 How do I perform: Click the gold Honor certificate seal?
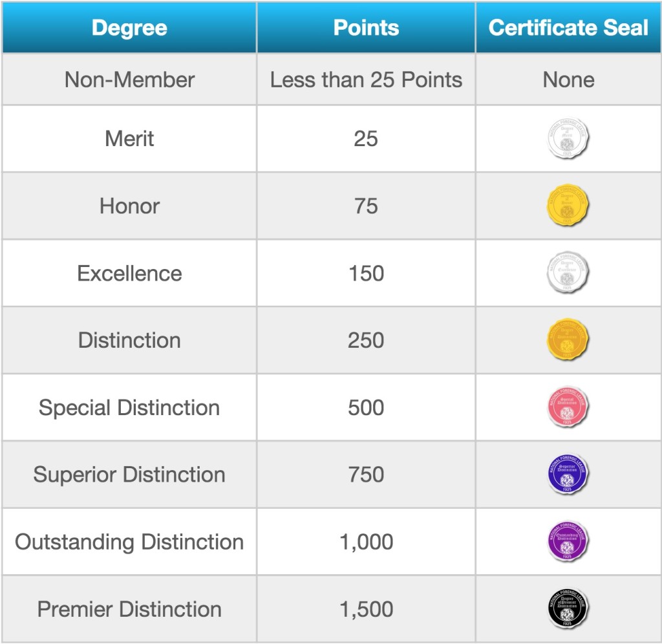coord(568,206)
